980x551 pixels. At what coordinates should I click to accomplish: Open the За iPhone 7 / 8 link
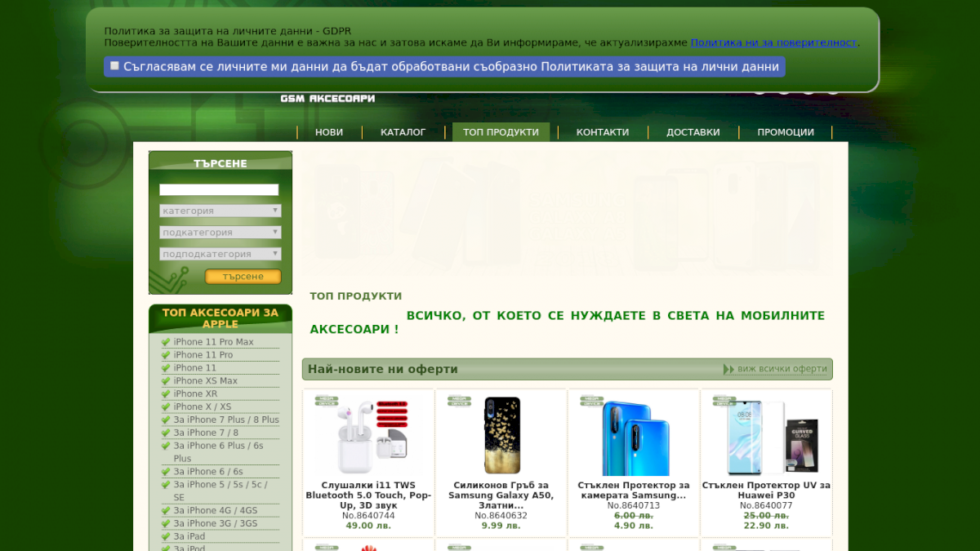206,433
